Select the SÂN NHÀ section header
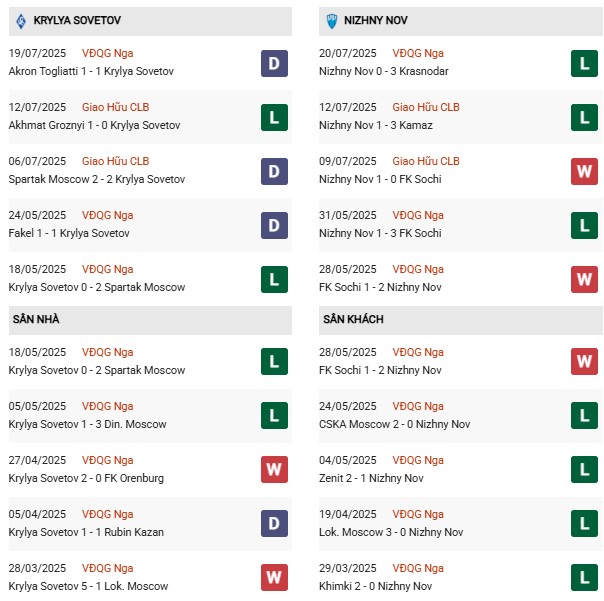The image size is (604, 601). click(36, 319)
